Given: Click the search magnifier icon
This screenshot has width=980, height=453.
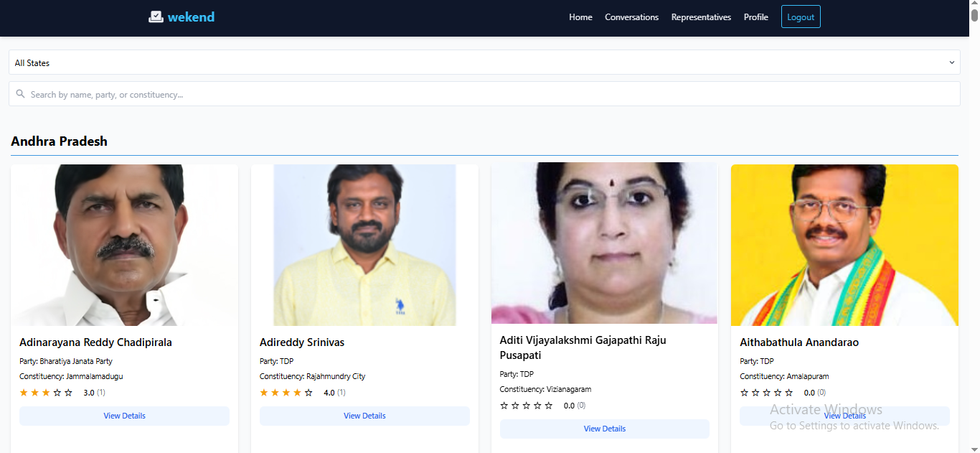Looking at the screenshot, I should [x=20, y=94].
